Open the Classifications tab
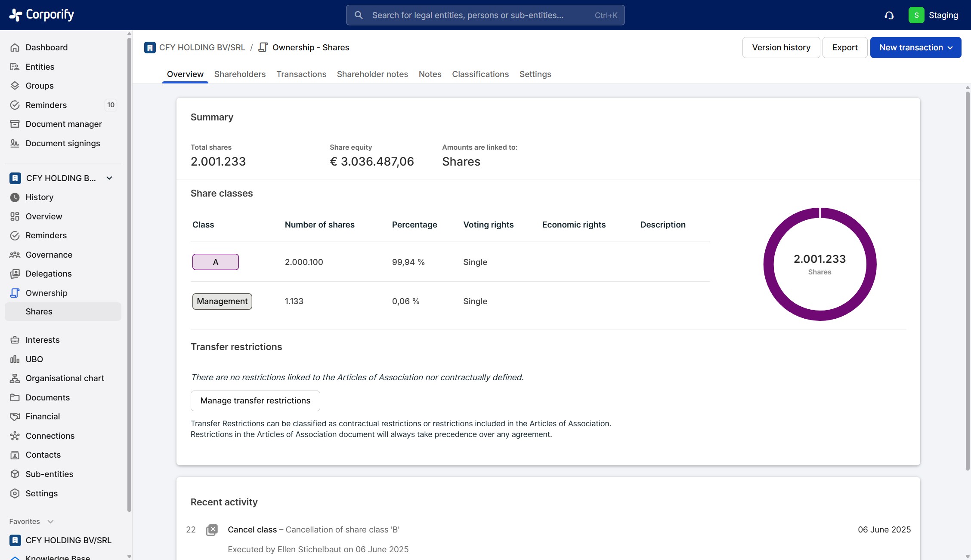 (480, 74)
